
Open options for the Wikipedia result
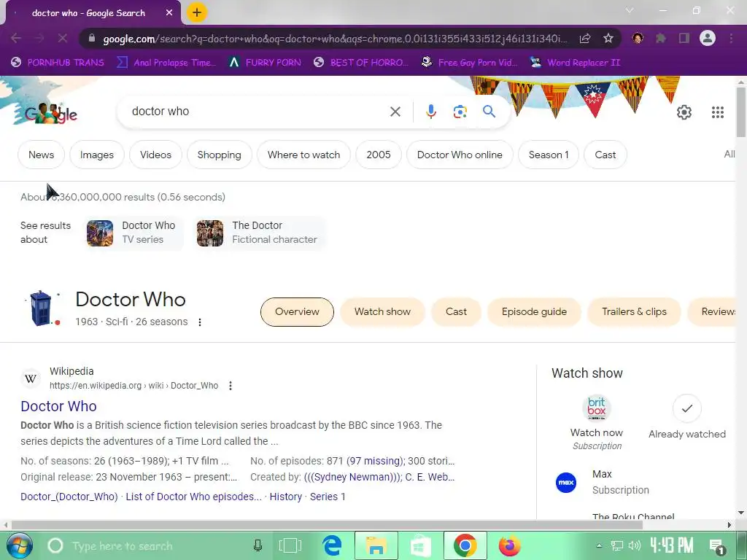click(231, 386)
